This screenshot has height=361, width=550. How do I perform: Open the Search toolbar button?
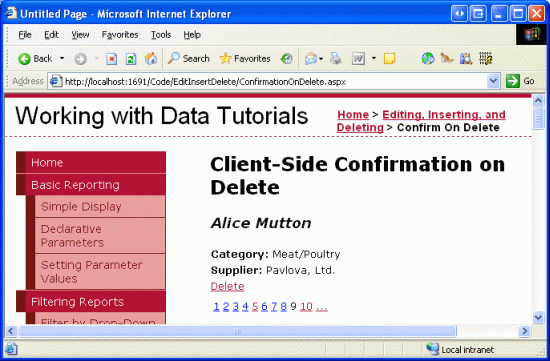tap(188, 59)
